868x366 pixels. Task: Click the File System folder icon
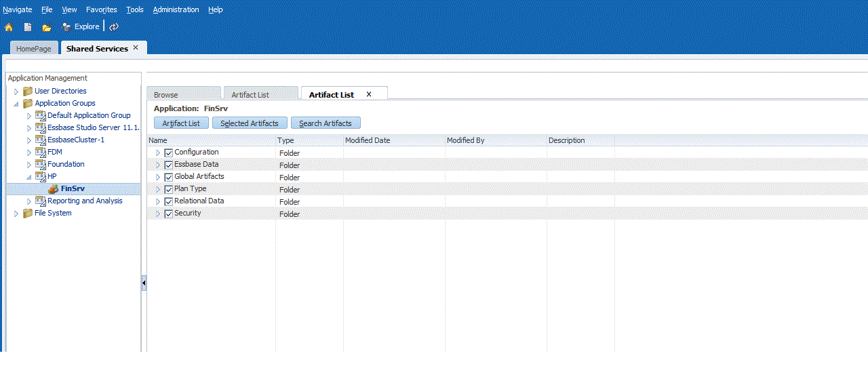28,213
